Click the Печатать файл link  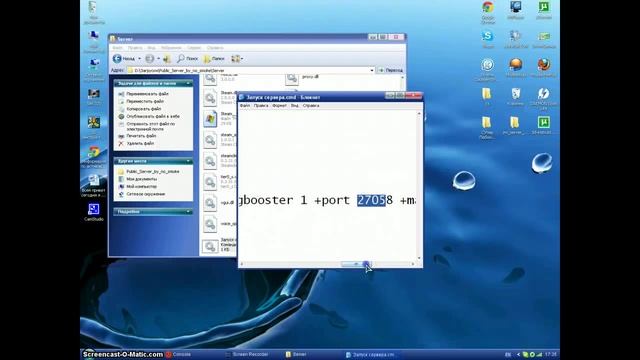coord(141,136)
